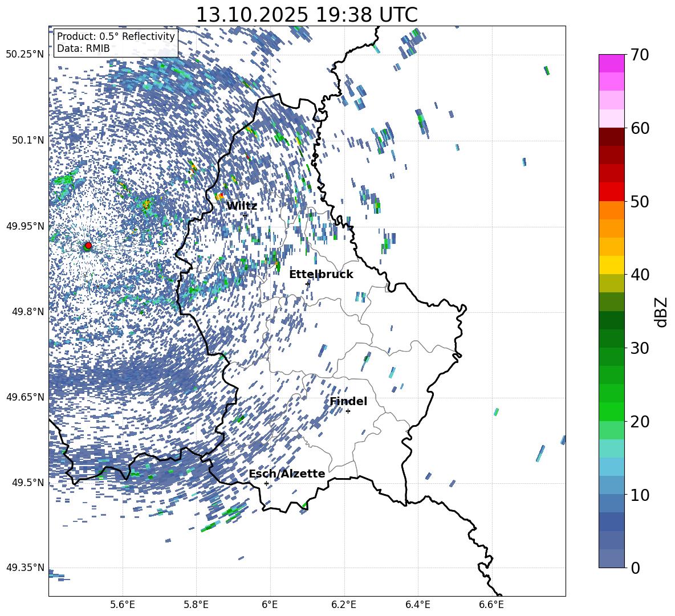
Task: Click the dBZ colorbar axis label
Action: 661,312
